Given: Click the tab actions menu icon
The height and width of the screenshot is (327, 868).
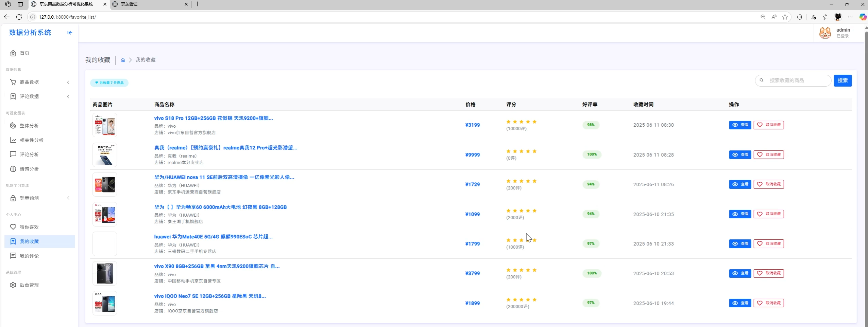Looking at the screenshot, I should tap(20, 4).
